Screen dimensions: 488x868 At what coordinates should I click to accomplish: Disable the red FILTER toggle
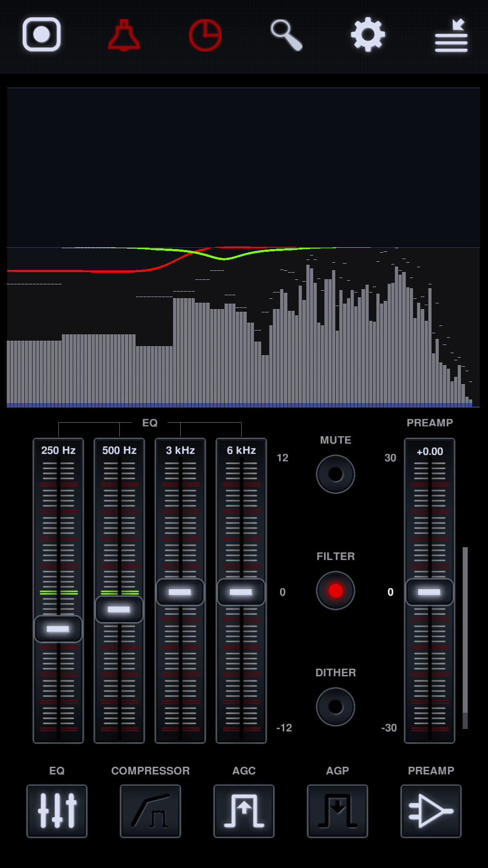[x=336, y=590]
